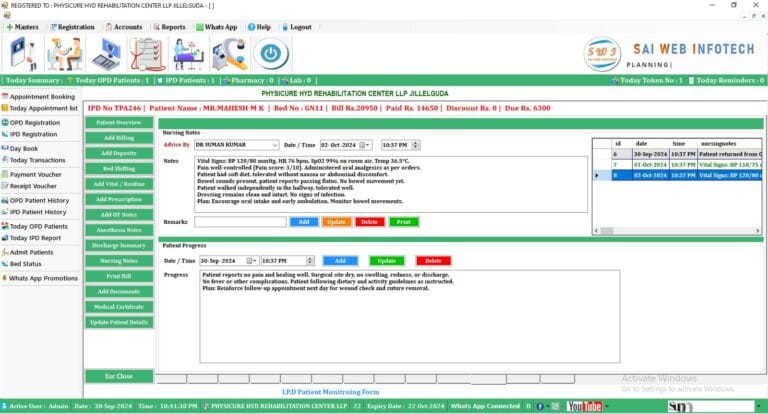Click Today OPD Patients summary entry
Screen dimensions: 768x414
(108, 80)
